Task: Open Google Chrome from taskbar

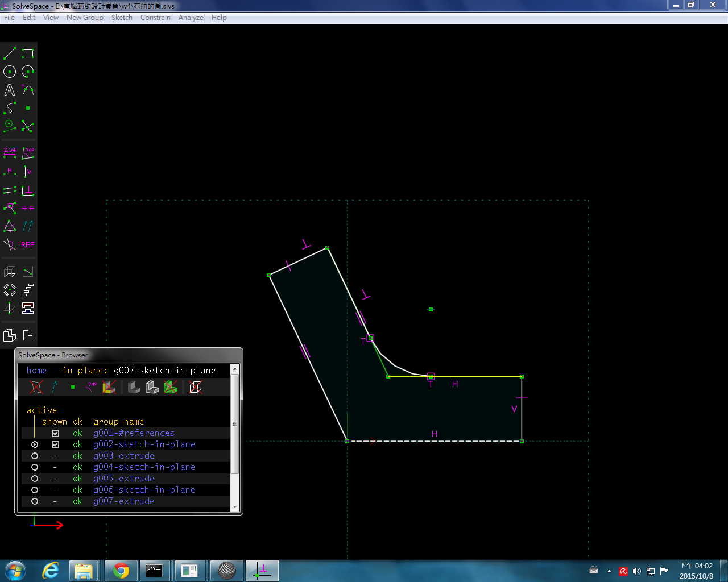Action: [x=121, y=571]
